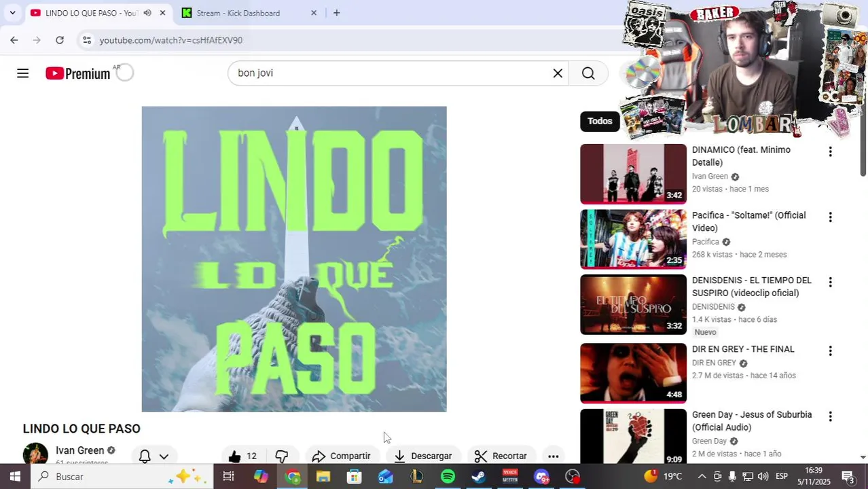Open League of Legends from taskbar
Screen dimensions: 868x489
[416, 477]
